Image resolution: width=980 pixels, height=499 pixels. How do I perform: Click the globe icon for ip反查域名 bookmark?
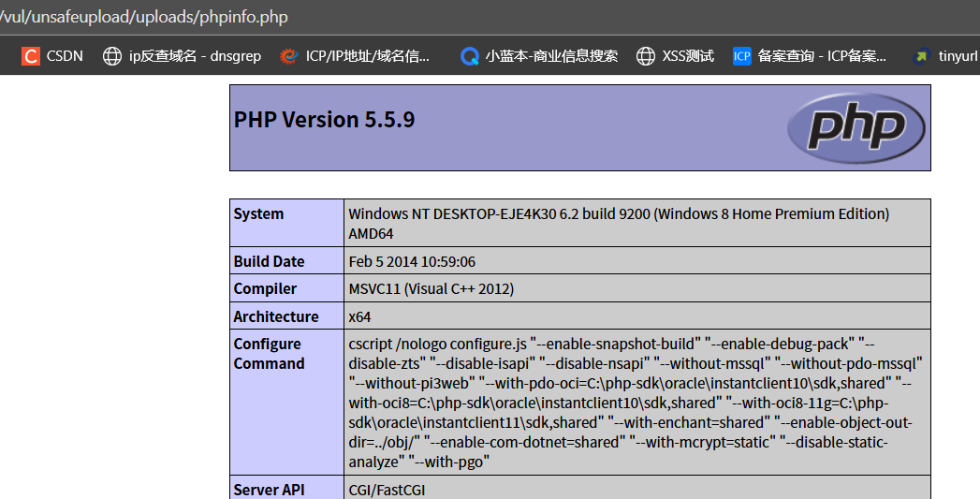click(112, 56)
